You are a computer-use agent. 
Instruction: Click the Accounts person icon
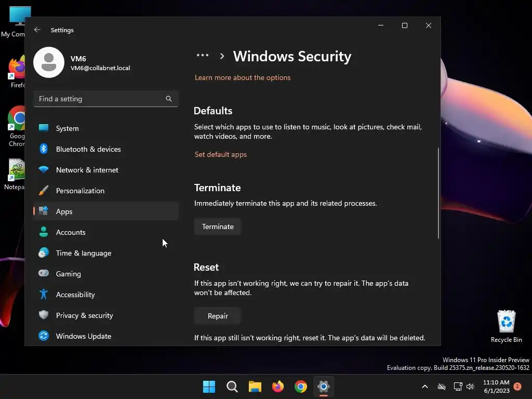pos(44,232)
